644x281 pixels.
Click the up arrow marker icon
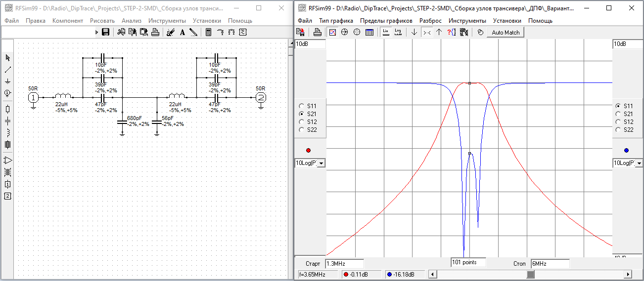(x=439, y=32)
